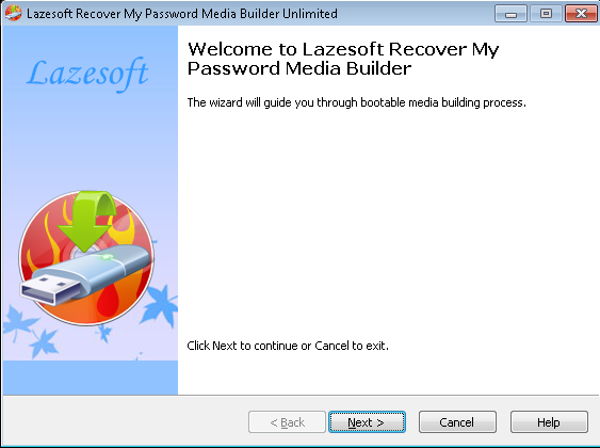Go to the next wizard step
Image resolution: width=600 pixels, height=448 pixels.
367,422
